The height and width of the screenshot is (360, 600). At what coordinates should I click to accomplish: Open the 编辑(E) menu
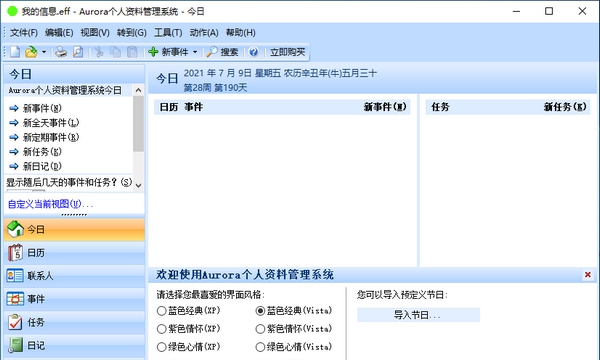59,33
